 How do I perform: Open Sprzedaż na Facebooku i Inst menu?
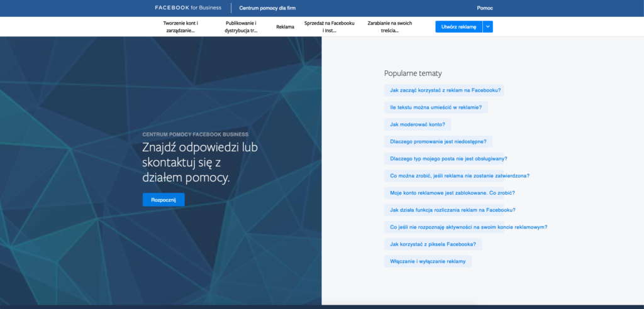click(330, 26)
